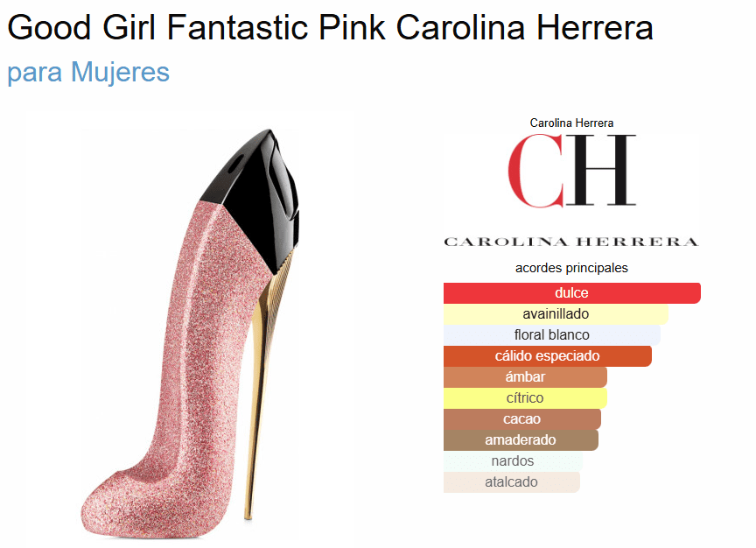Image resolution: width=756 pixels, height=548 pixels.
Task: Click the pink stiletto perfume bottle image
Action: click(x=190, y=334)
